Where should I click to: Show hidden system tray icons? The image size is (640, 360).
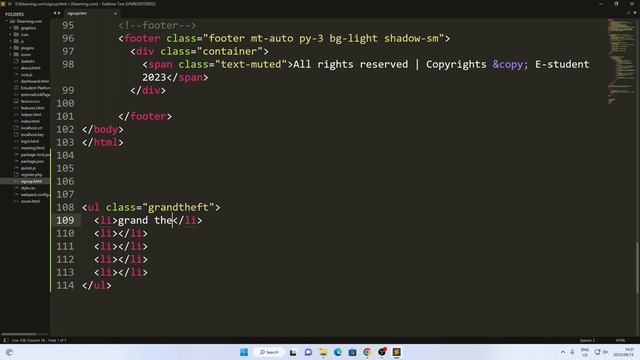(x=563, y=352)
